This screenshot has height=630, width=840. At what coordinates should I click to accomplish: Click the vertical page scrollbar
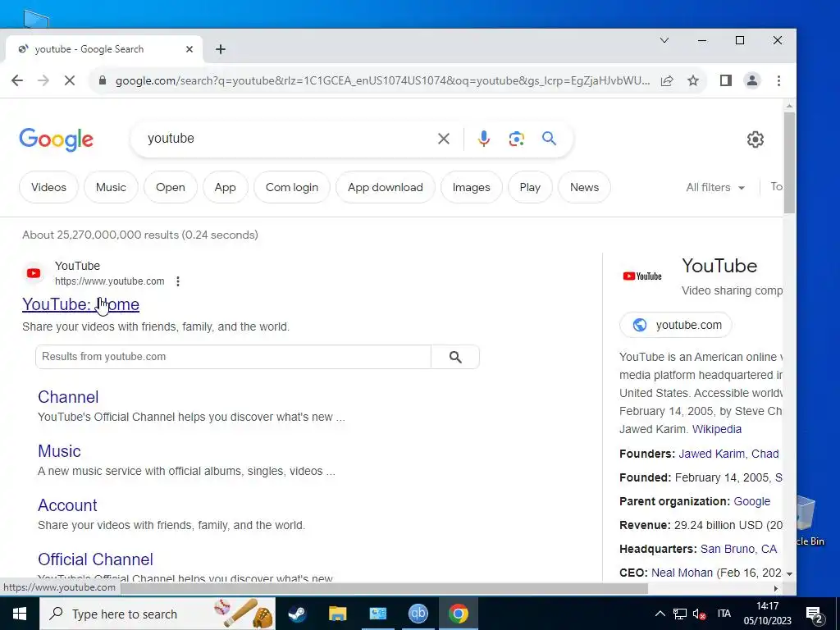click(x=789, y=163)
